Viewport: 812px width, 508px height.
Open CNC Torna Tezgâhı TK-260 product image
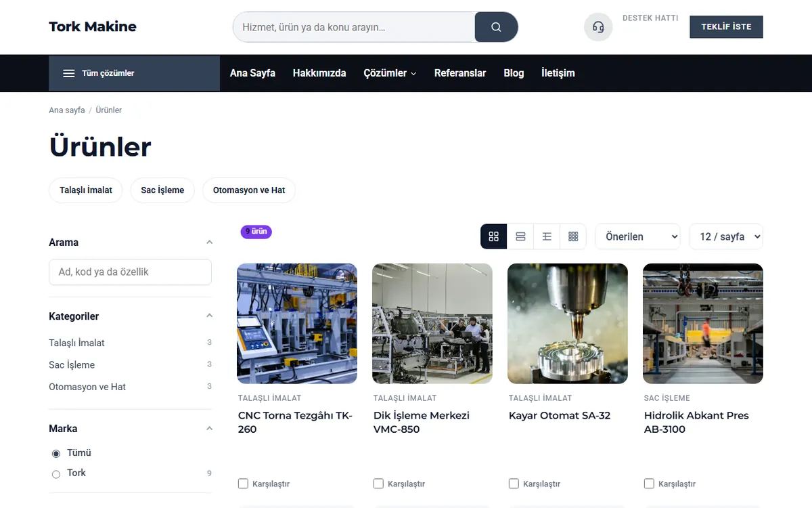click(x=297, y=324)
